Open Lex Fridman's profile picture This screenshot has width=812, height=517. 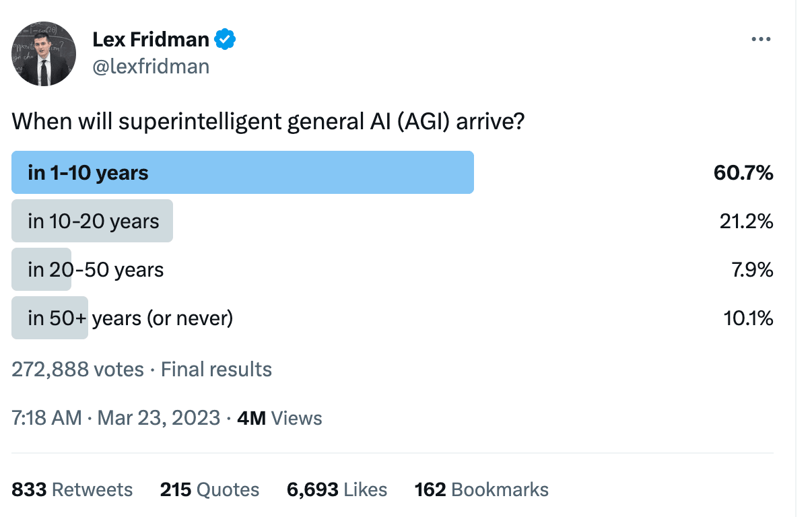click(x=44, y=54)
